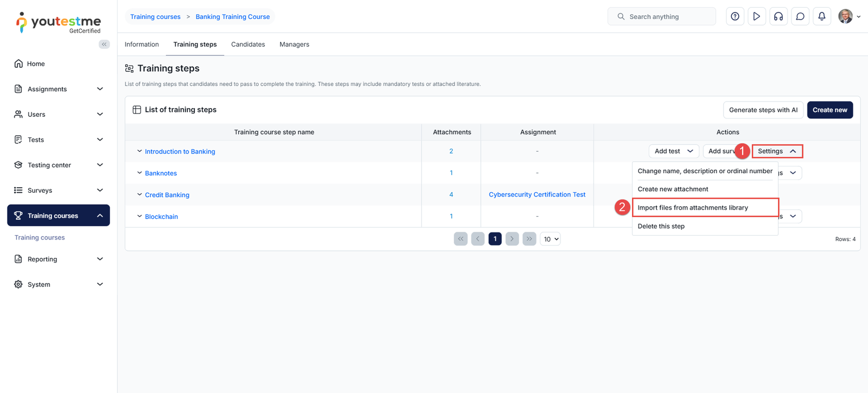Switch to the Information tab

[x=142, y=45]
